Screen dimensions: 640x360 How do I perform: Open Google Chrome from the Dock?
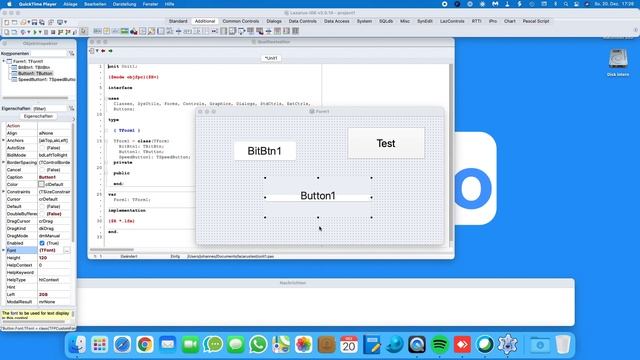(x=144, y=345)
